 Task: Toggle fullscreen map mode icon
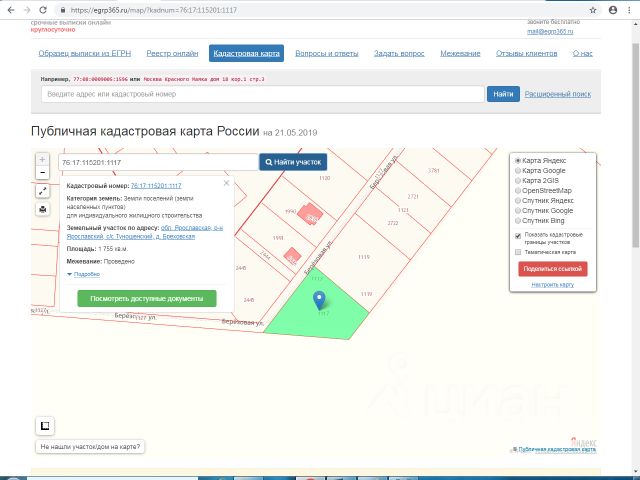42,191
